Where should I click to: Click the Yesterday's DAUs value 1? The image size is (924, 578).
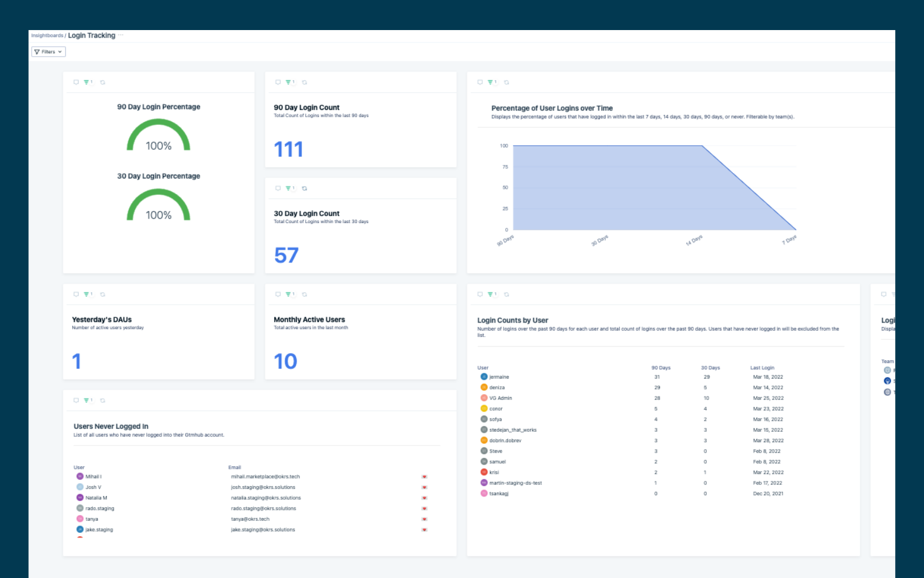pyautogui.click(x=77, y=362)
